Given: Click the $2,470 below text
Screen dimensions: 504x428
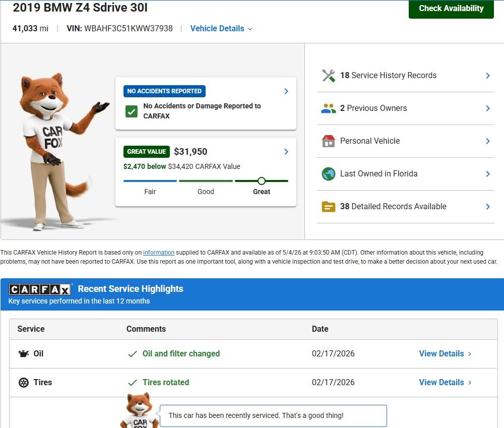Looking at the screenshot, I should [145, 166].
